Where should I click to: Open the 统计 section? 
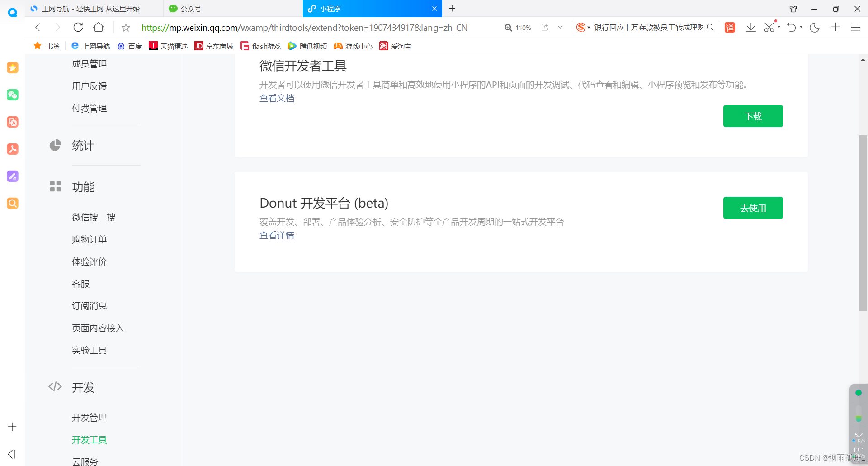83,146
